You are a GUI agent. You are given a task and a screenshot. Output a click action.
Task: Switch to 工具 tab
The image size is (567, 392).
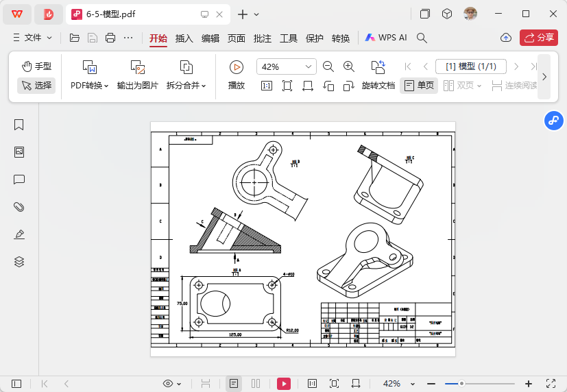288,38
